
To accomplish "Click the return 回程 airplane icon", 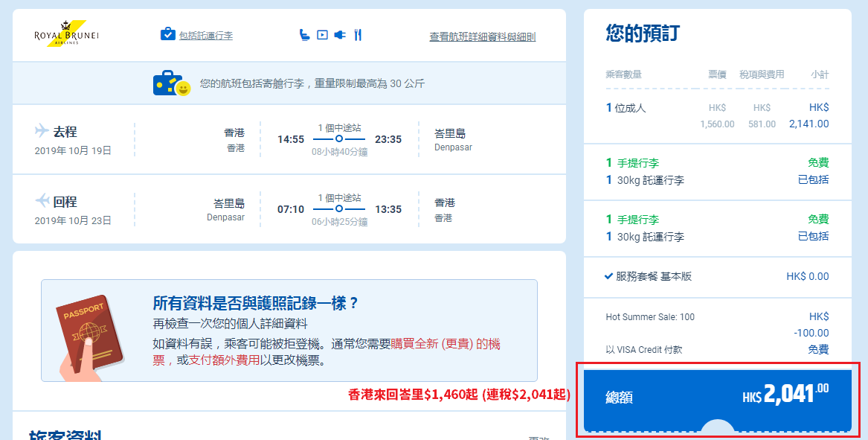I will tap(42, 200).
